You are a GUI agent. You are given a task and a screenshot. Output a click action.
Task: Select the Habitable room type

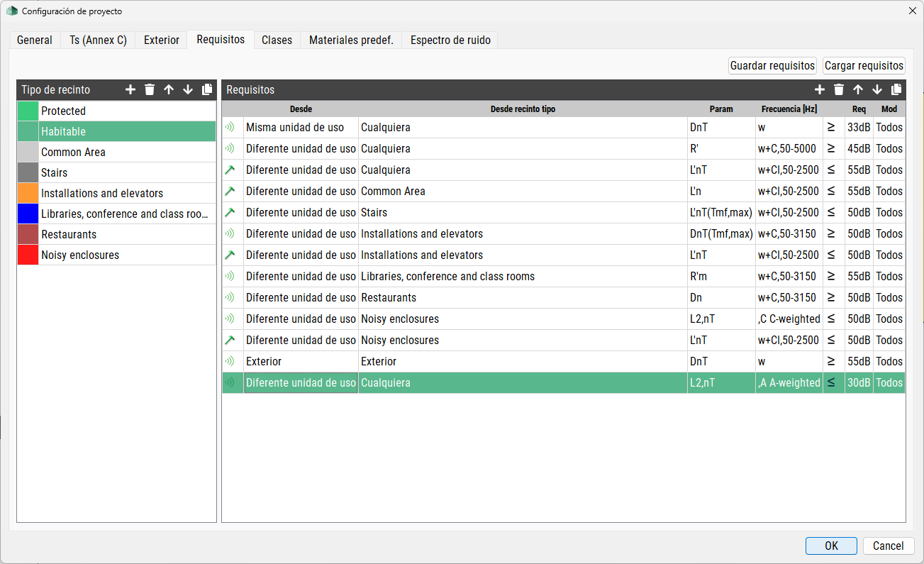tap(127, 131)
